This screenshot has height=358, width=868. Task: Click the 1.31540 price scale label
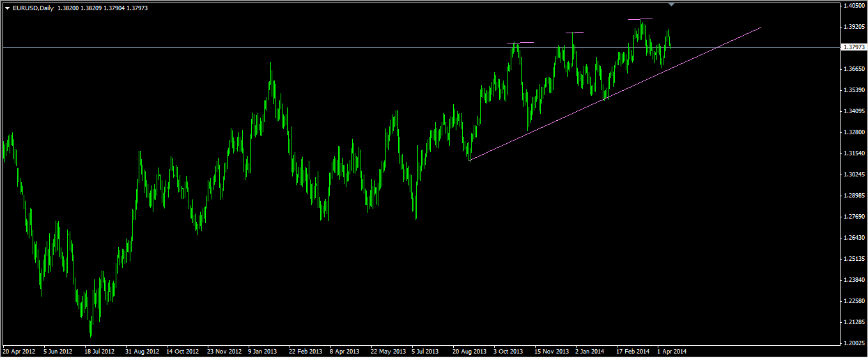click(854, 153)
